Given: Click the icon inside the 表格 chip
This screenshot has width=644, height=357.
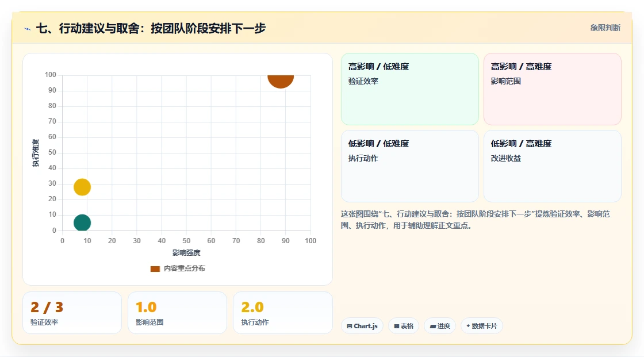Looking at the screenshot, I should (x=397, y=326).
